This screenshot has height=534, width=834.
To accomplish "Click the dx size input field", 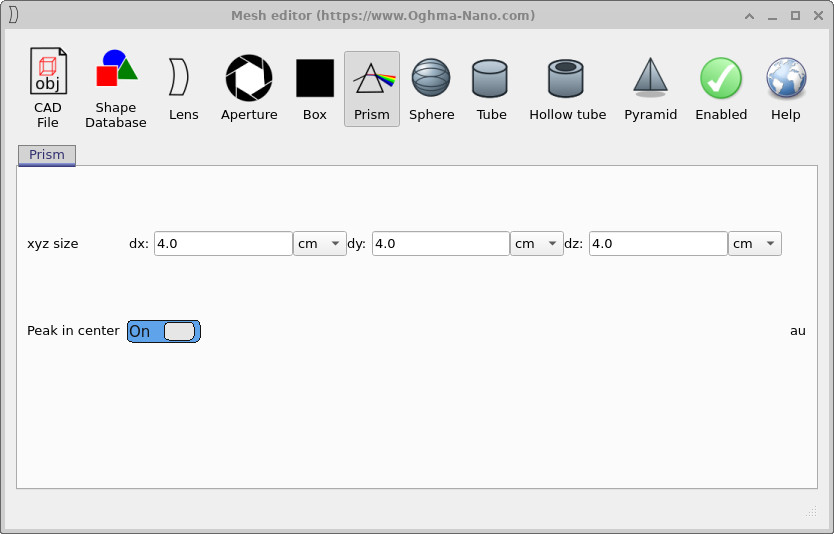I will pyautogui.click(x=223, y=244).
